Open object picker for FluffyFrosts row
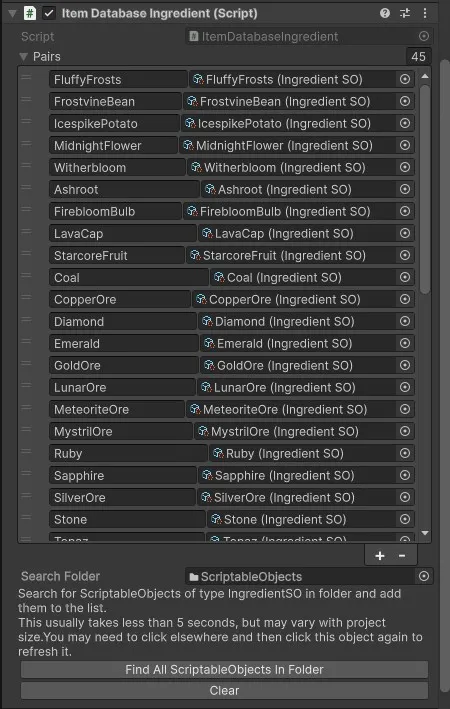Viewport: 450px width, 709px height. 405,79
